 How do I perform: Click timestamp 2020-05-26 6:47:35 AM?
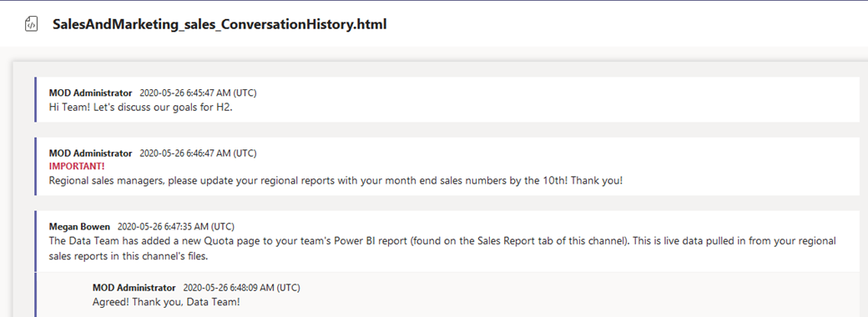(176, 226)
